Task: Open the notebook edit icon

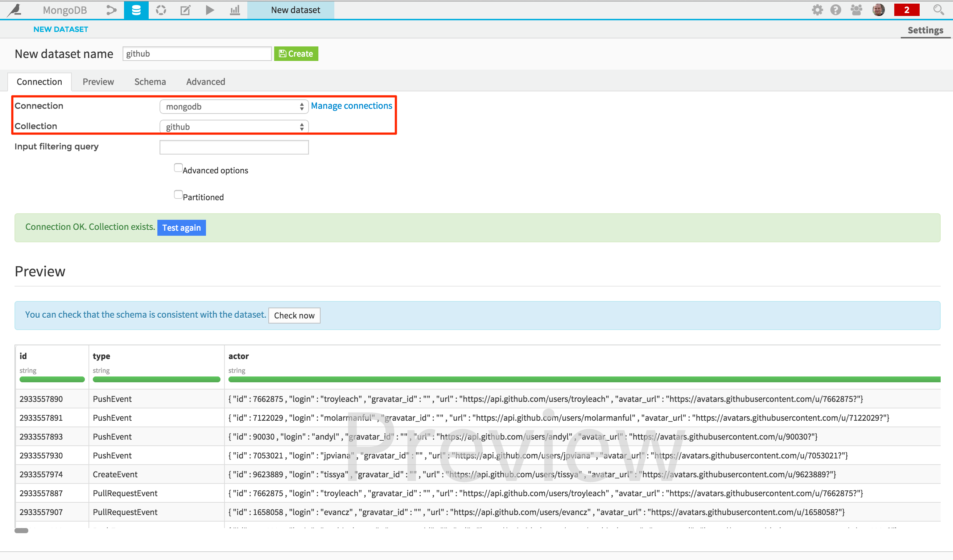Action: 185,10
